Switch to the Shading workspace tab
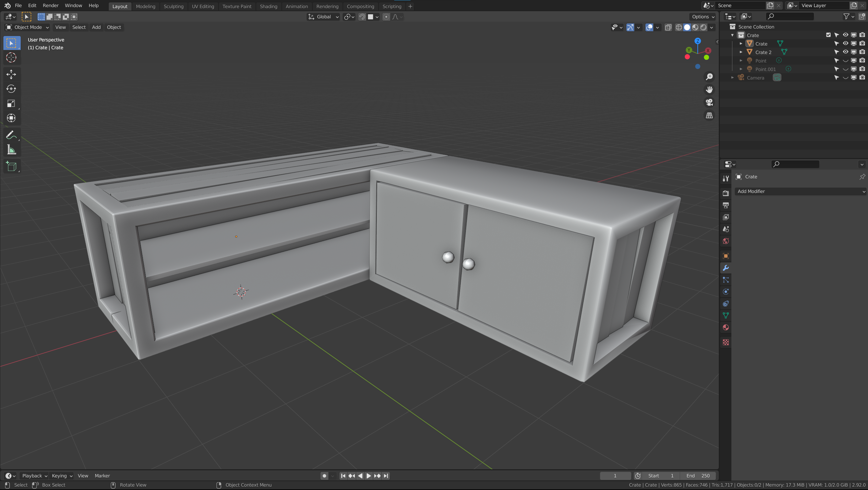868x490 pixels. coord(268,6)
